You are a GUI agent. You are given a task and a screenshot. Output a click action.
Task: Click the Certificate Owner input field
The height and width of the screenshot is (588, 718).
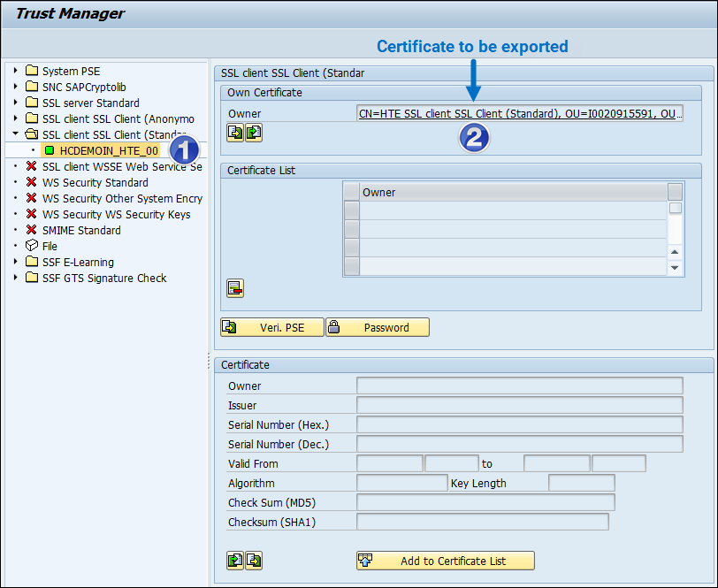(x=520, y=386)
